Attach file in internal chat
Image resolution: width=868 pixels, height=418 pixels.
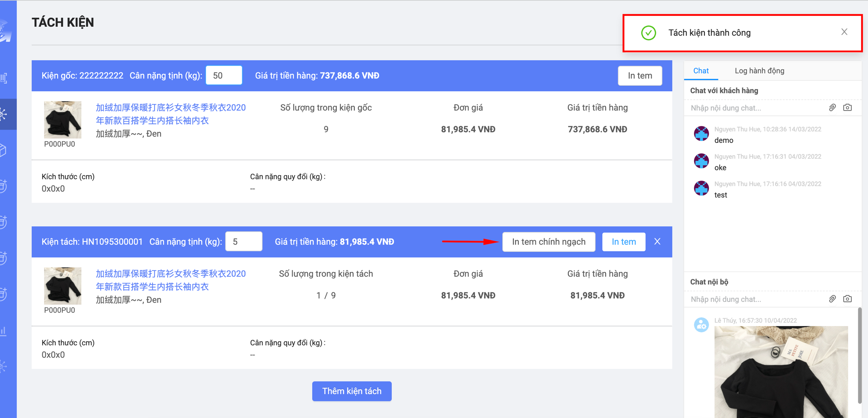[x=832, y=299]
